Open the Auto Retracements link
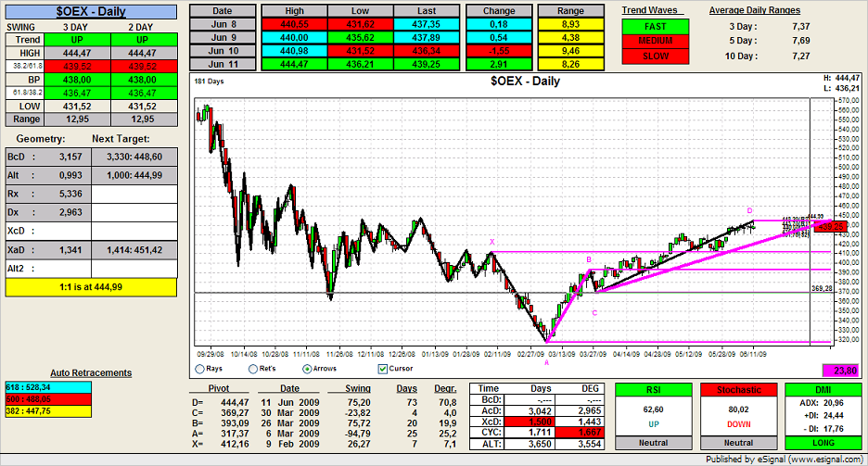This screenshot has width=868, height=466. [x=89, y=373]
